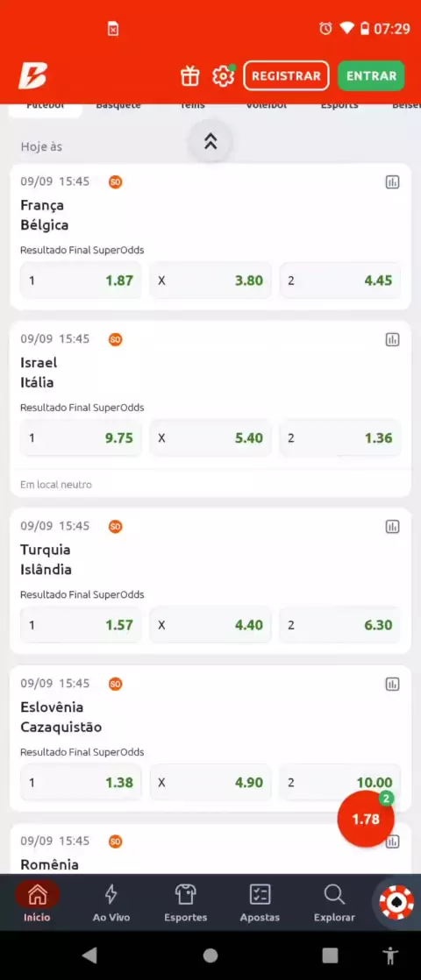Select draw odds 5.40 for Israel–Itália

[210, 437]
